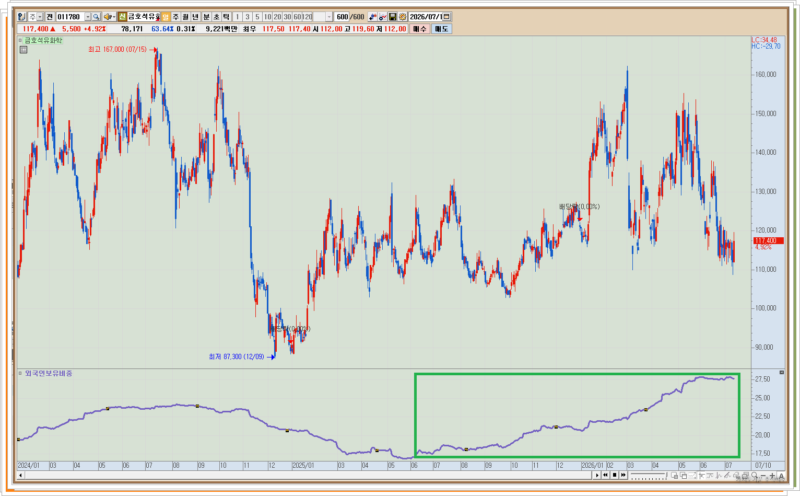Click the red 117,400 current price tag on axis
Viewport: 800px width, 496px height.
[x=768, y=240]
